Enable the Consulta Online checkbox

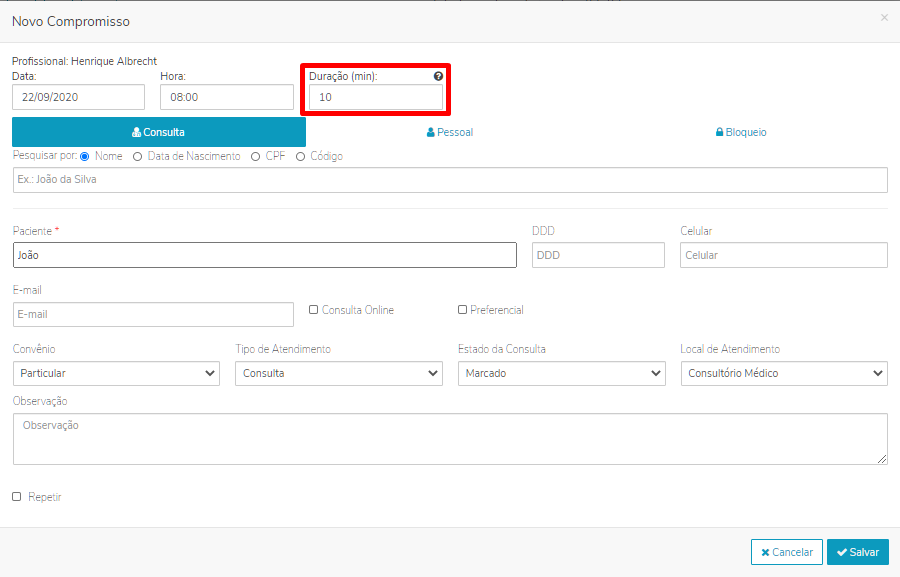313,309
